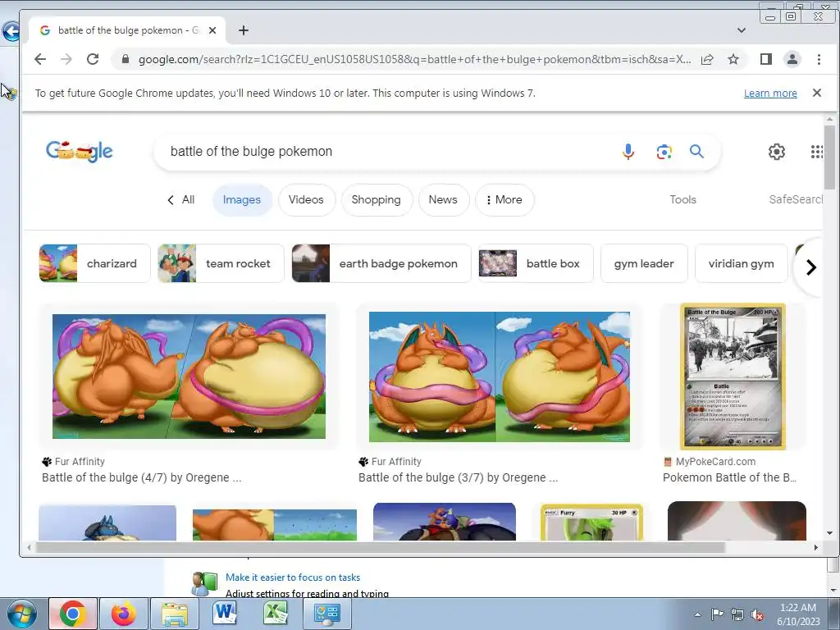Click the Google holiday logo

[x=80, y=152]
